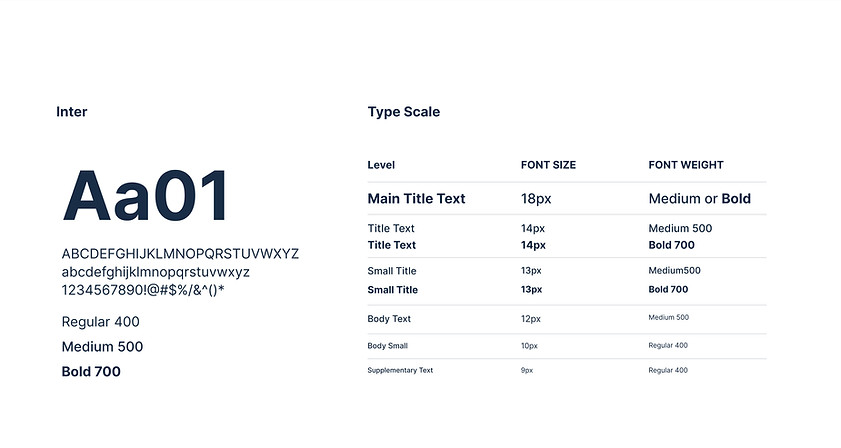The image size is (841, 448).
Task: Select the Body Small row label
Action: coord(387,346)
